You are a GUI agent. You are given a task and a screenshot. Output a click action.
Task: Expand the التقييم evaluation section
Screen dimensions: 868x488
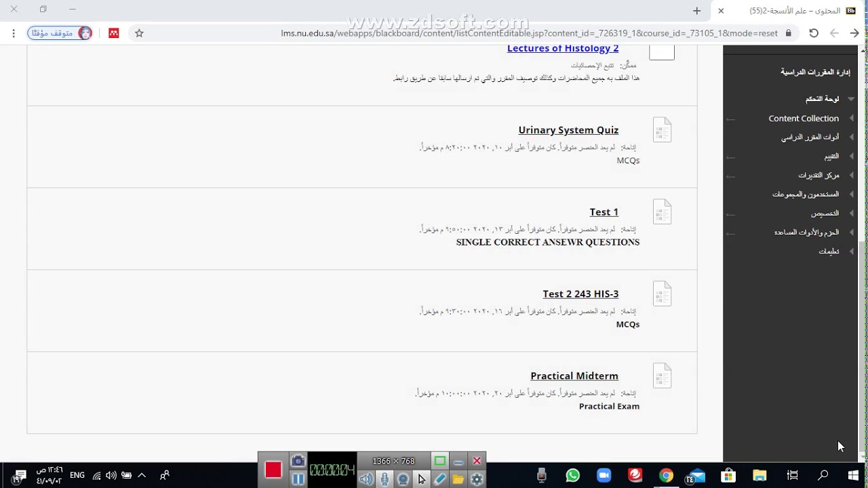click(x=852, y=156)
